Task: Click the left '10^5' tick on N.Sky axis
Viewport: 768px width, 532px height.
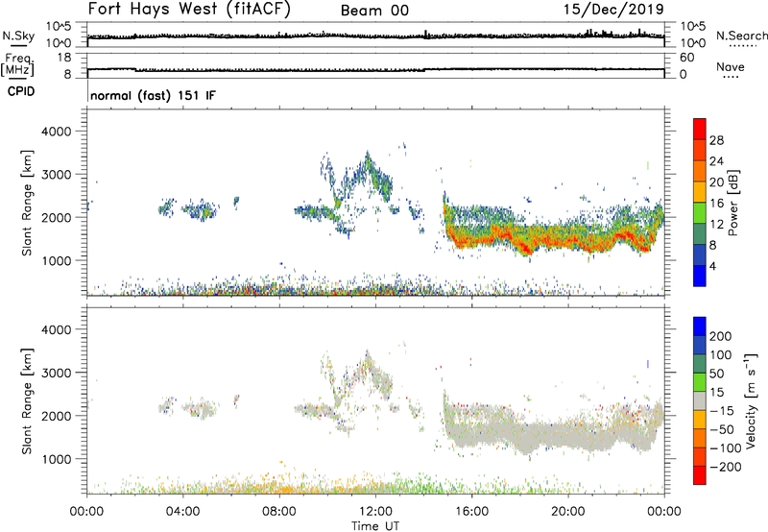Action: click(x=59, y=26)
